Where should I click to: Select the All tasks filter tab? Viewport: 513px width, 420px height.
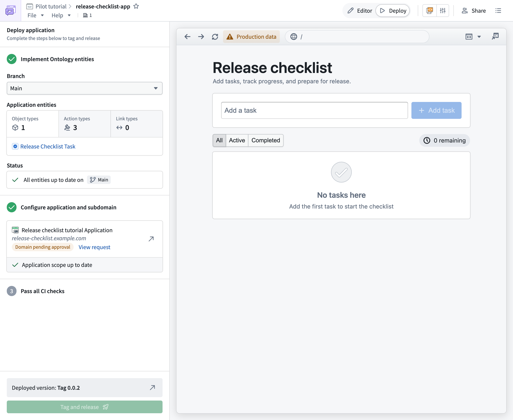219,140
